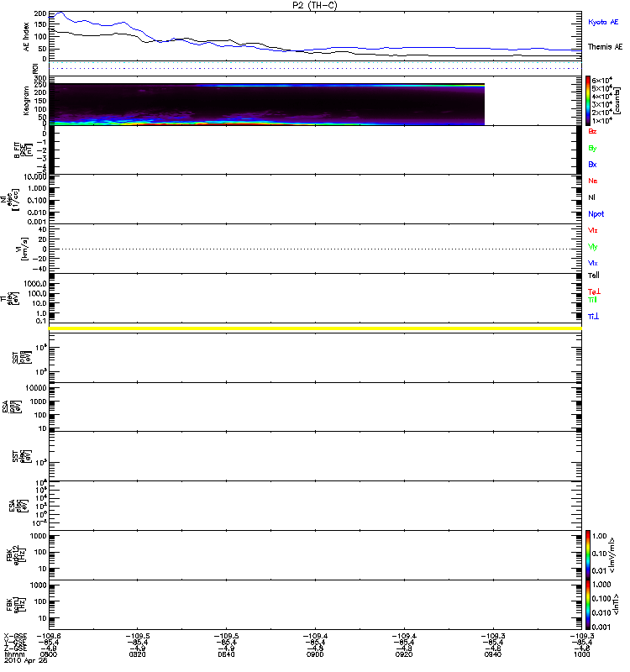The image size is (630, 672).
Task: Click the red "Bz" legend label
Action: pyautogui.click(x=592, y=132)
